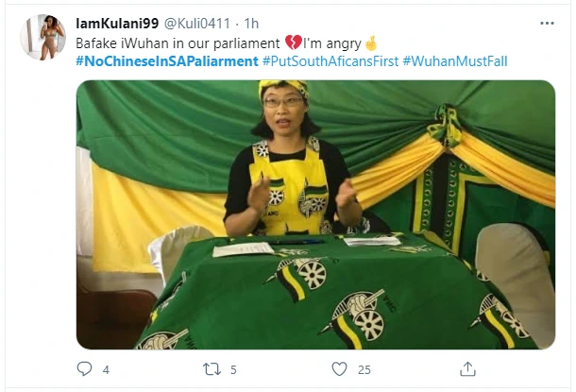Click the Reply speech bubble icon
This screenshot has width=576, height=392.
[84, 368]
